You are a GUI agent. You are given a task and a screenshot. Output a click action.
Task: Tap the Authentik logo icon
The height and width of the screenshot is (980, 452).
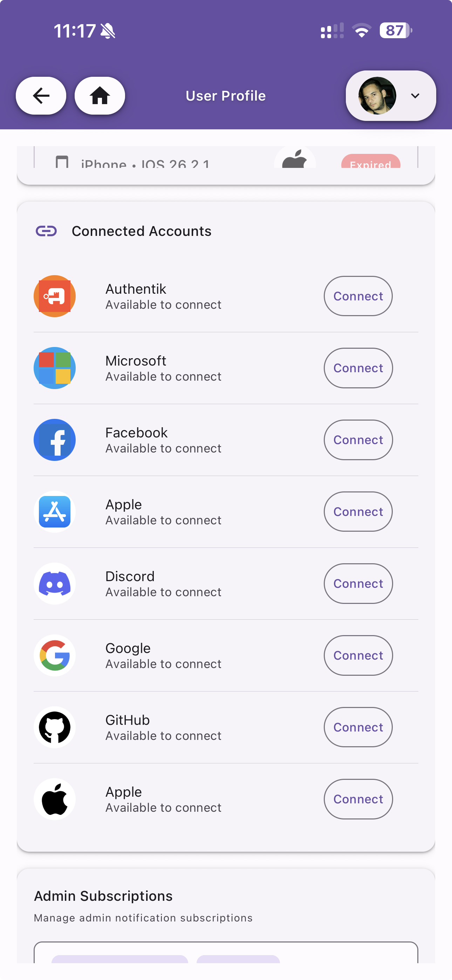[x=55, y=296]
